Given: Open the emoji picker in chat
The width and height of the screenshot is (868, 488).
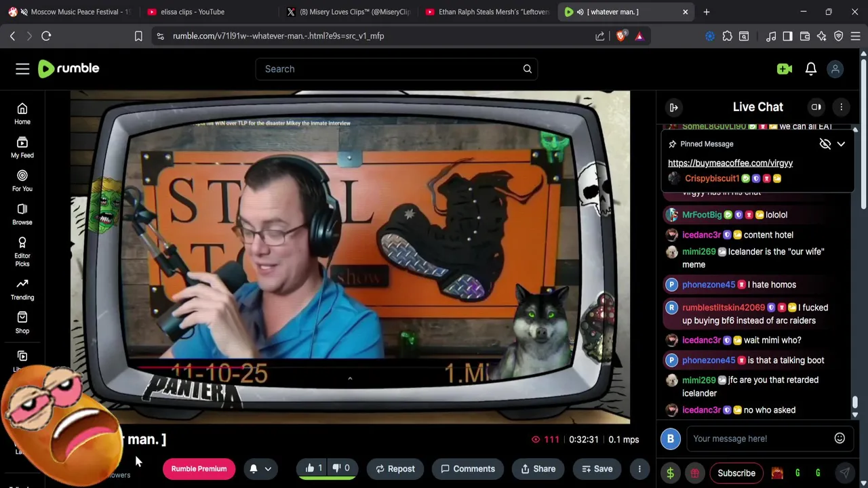Looking at the screenshot, I should coord(840,439).
